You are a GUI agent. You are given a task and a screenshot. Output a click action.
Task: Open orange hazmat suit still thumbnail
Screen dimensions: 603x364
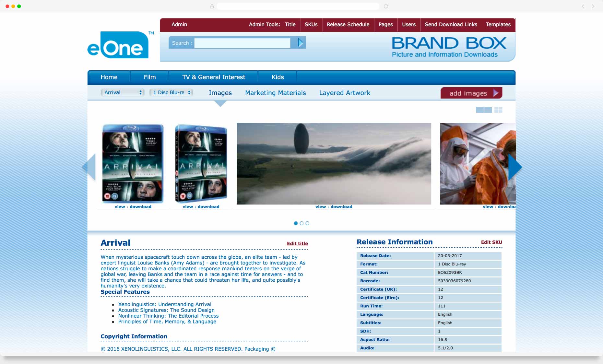coord(478,164)
